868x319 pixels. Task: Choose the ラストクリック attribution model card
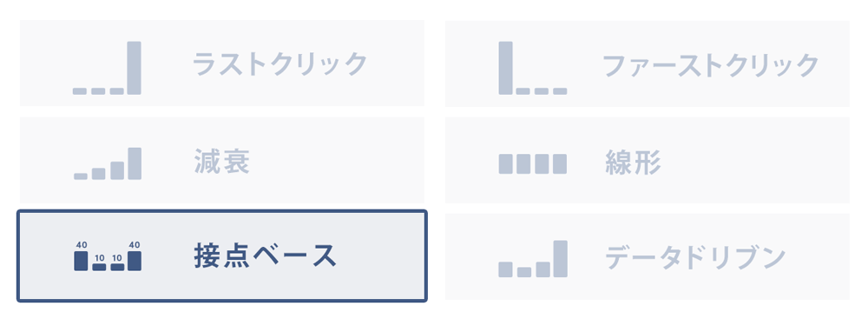tap(222, 63)
